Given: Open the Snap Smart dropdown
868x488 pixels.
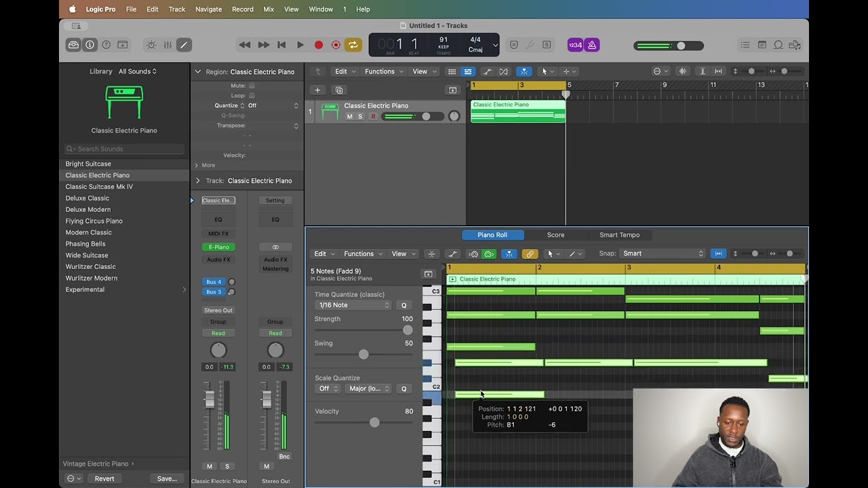Looking at the screenshot, I should [x=663, y=253].
